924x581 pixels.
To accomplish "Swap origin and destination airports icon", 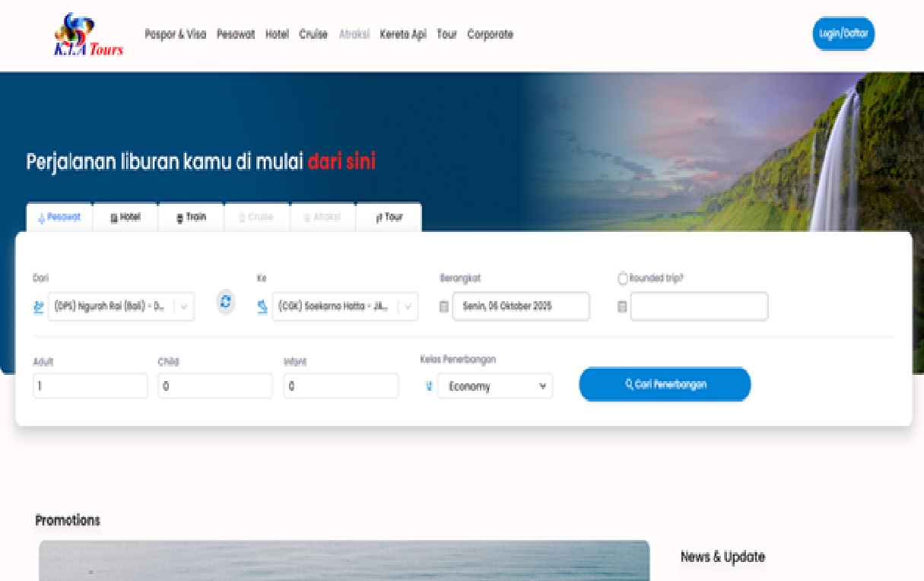I will point(225,302).
